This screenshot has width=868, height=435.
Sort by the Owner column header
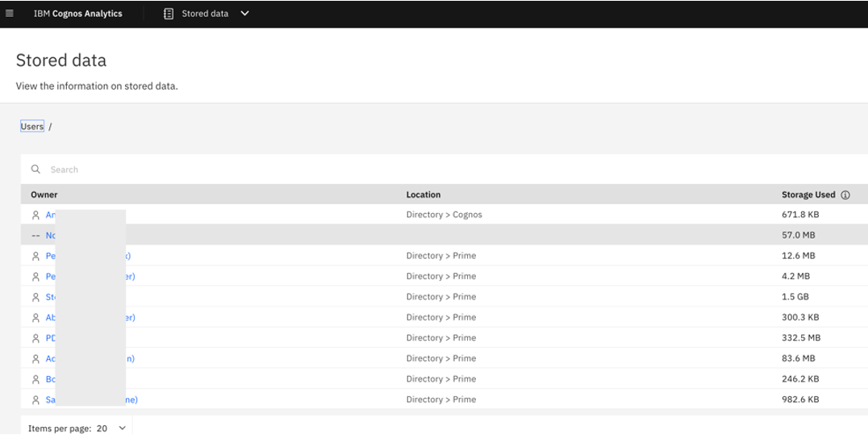coord(44,194)
